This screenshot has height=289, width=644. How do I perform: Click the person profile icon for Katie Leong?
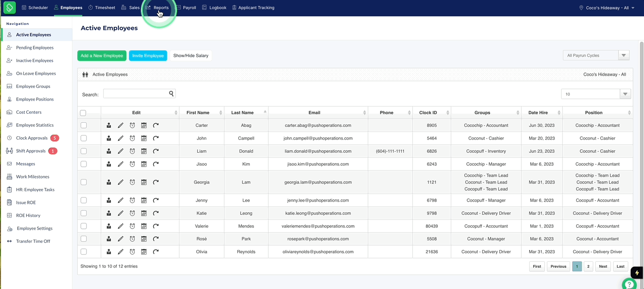109,213
